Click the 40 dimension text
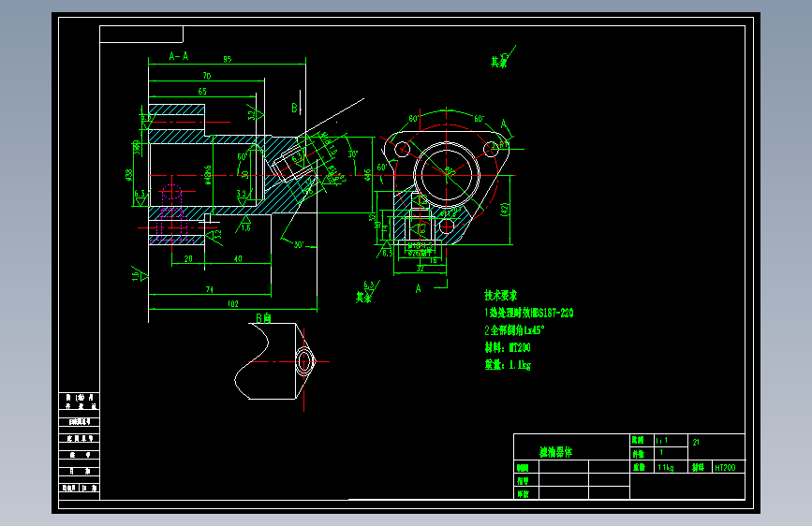 pos(238,259)
